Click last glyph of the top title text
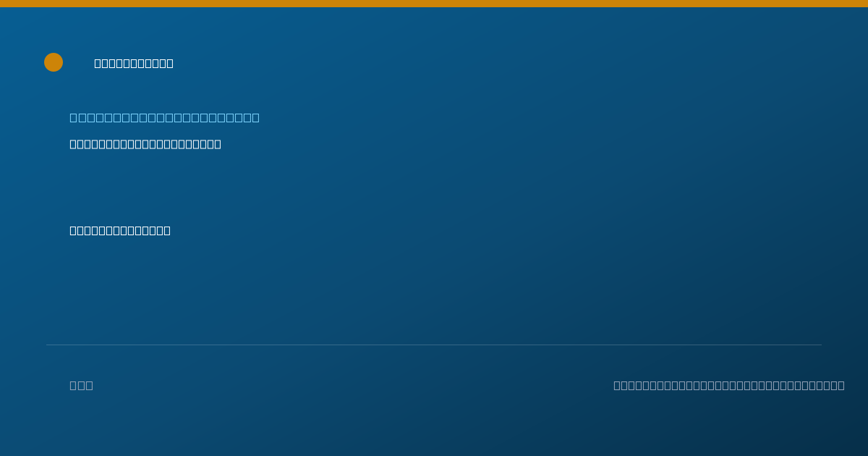 [170, 63]
